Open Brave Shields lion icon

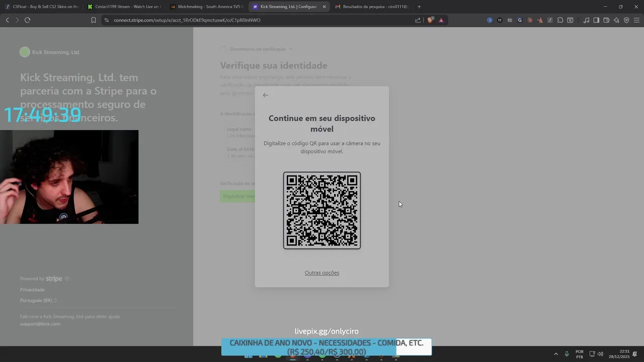(x=430, y=20)
